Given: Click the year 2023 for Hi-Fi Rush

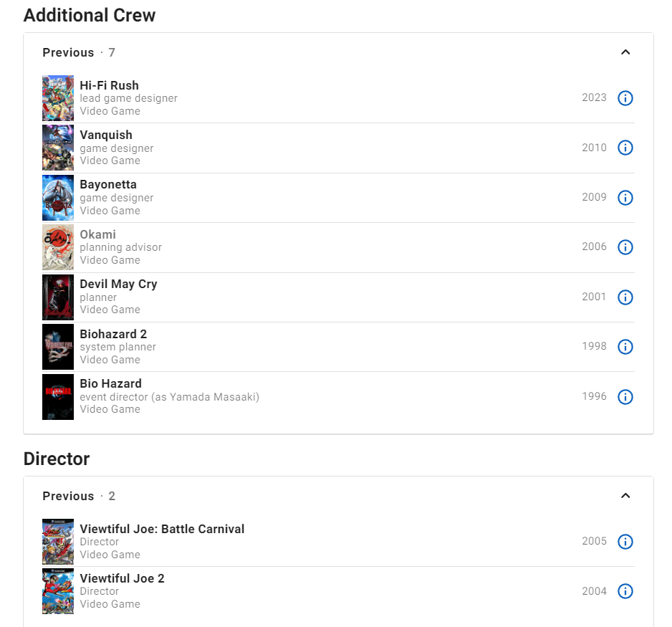Looking at the screenshot, I should point(594,97).
